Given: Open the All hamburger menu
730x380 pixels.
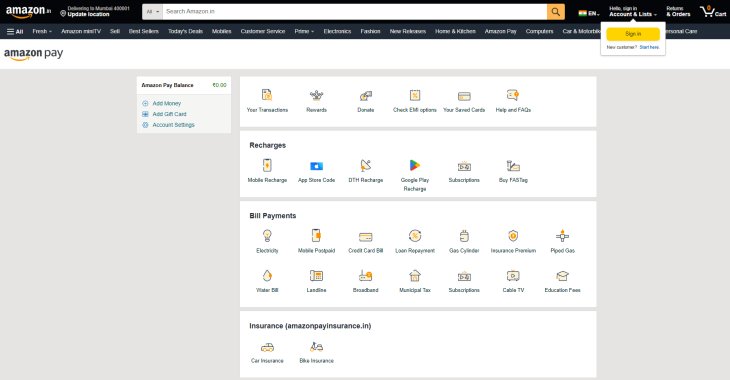Looking at the screenshot, I should [x=15, y=31].
